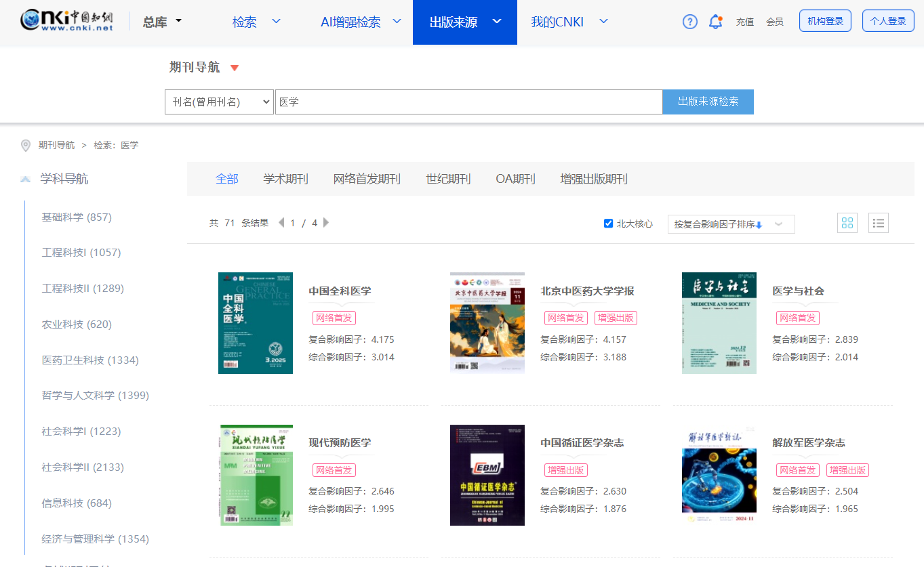The image size is (924, 567).
Task: Open the 现代预防医学 journal title
Action: click(340, 443)
